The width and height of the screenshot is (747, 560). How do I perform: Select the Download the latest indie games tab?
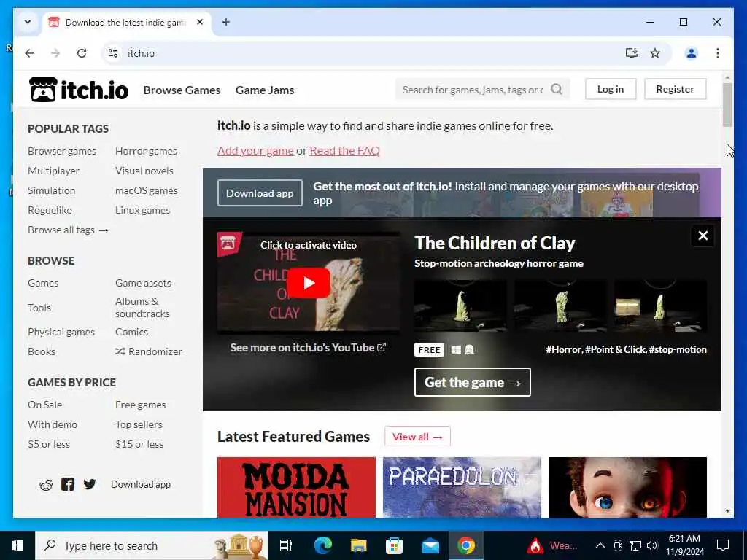(x=127, y=23)
